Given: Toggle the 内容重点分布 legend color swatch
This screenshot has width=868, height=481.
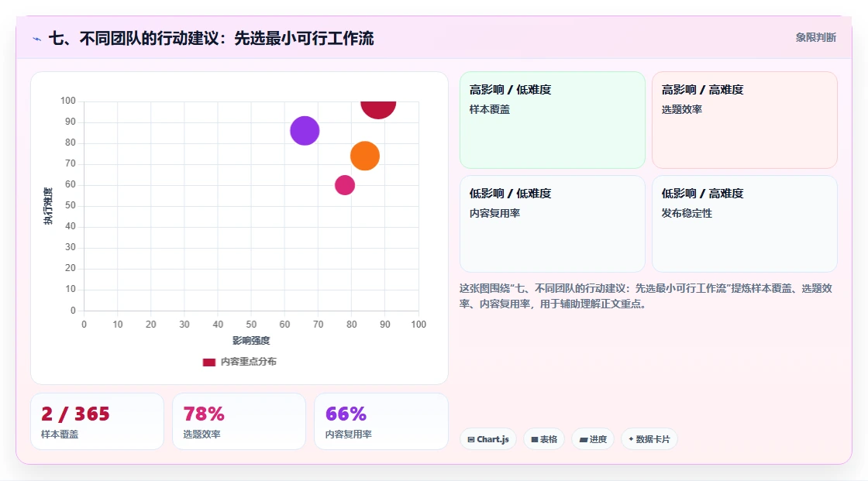Looking at the screenshot, I should coord(208,362).
